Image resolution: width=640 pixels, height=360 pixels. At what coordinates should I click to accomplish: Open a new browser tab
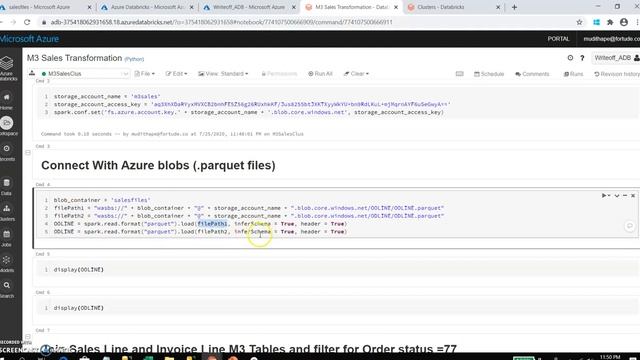point(514,7)
